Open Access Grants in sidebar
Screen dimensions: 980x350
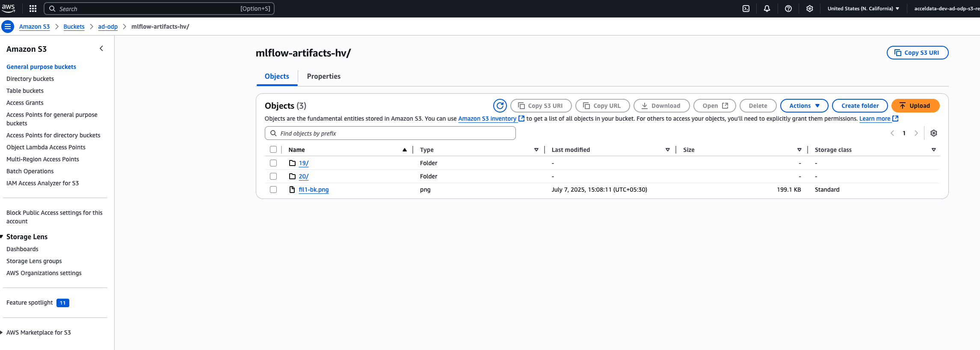(25, 103)
